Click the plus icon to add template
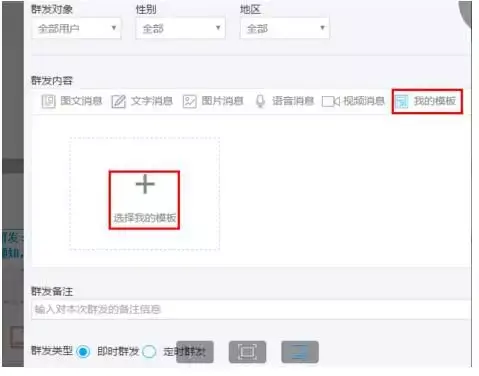 (145, 184)
